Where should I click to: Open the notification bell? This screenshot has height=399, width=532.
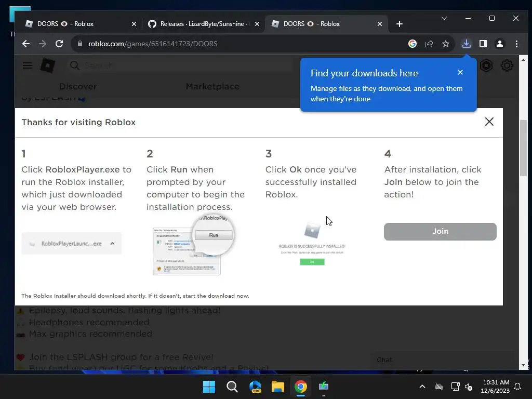point(518,387)
